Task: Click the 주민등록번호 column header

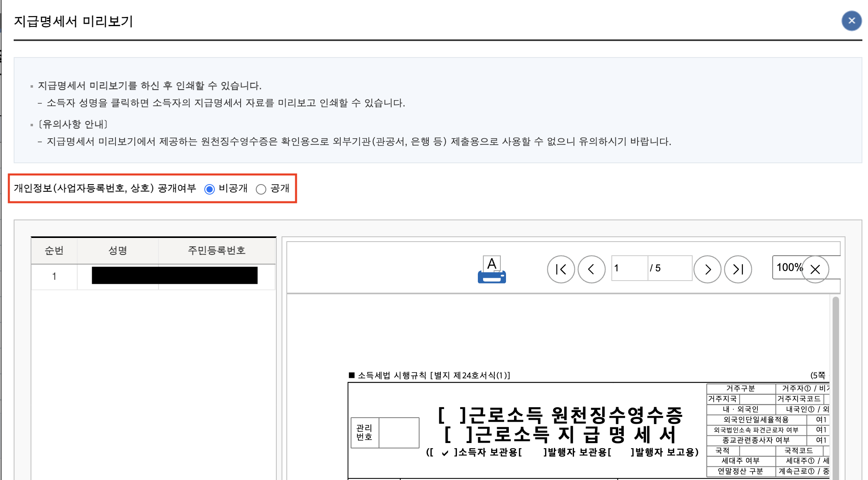Action: pyautogui.click(x=216, y=250)
